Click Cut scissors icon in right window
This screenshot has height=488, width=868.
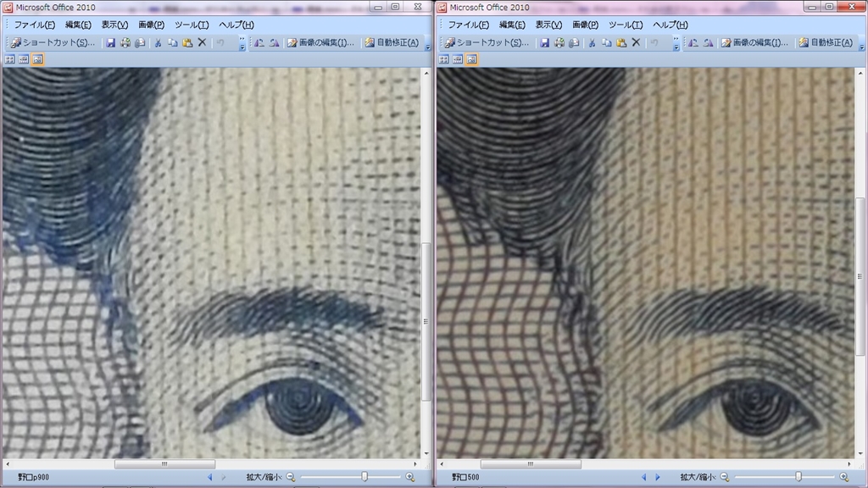(x=592, y=42)
